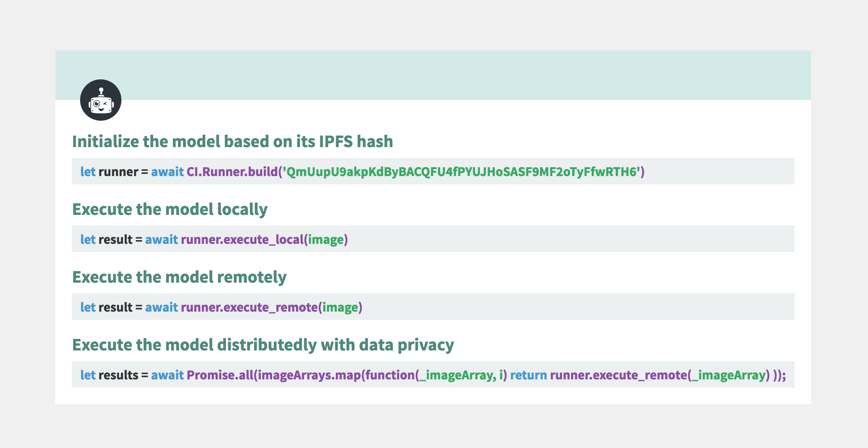Click the 'return' keyword in the last code line
The image size is (868, 448).
click(x=528, y=375)
